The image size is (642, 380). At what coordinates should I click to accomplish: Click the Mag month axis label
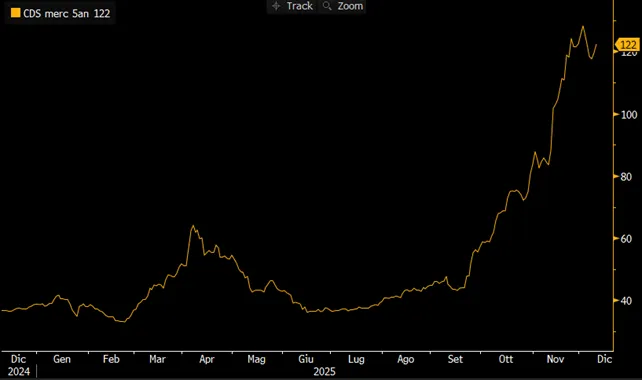click(x=256, y=360)
